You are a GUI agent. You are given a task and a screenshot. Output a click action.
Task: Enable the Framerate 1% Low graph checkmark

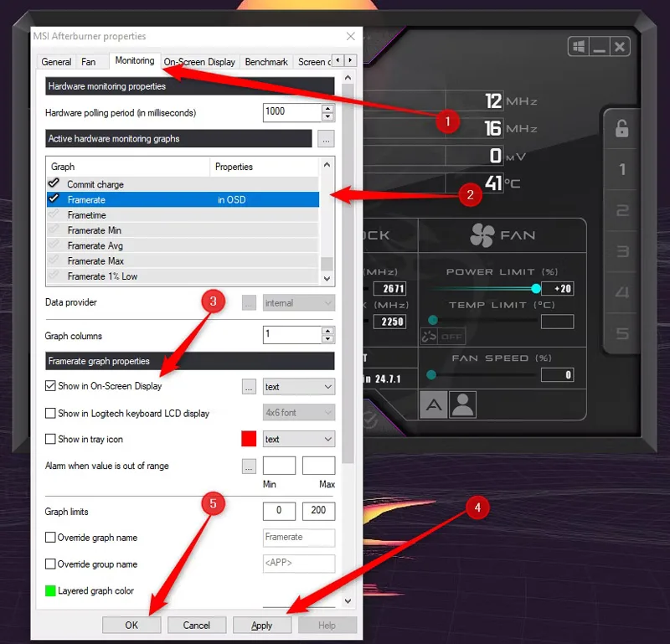tap(54, 276)
